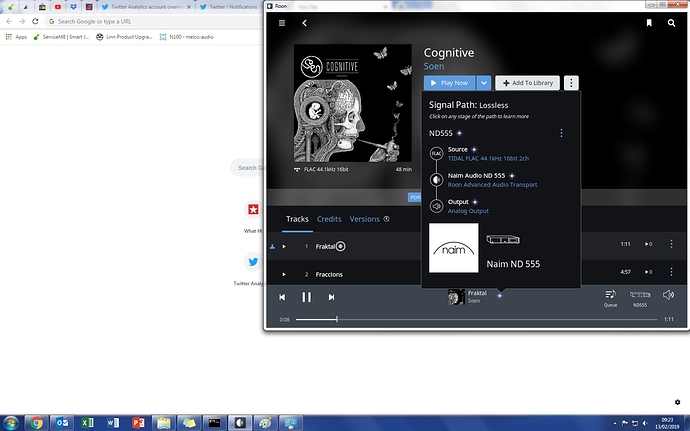Expand the Play Now dropdown arrow
The height and width of the screenshot is (431, 690).
coord(483,83)
